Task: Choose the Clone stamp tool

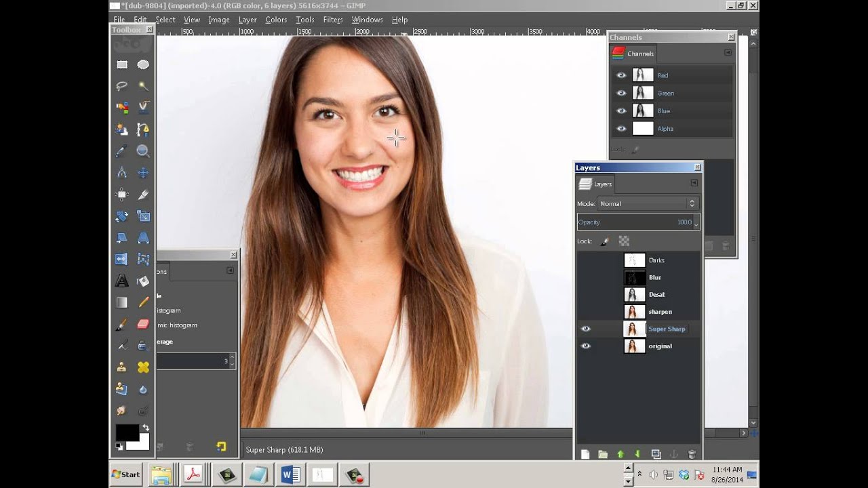Action: pyautogui.click(x=122, y=367)
